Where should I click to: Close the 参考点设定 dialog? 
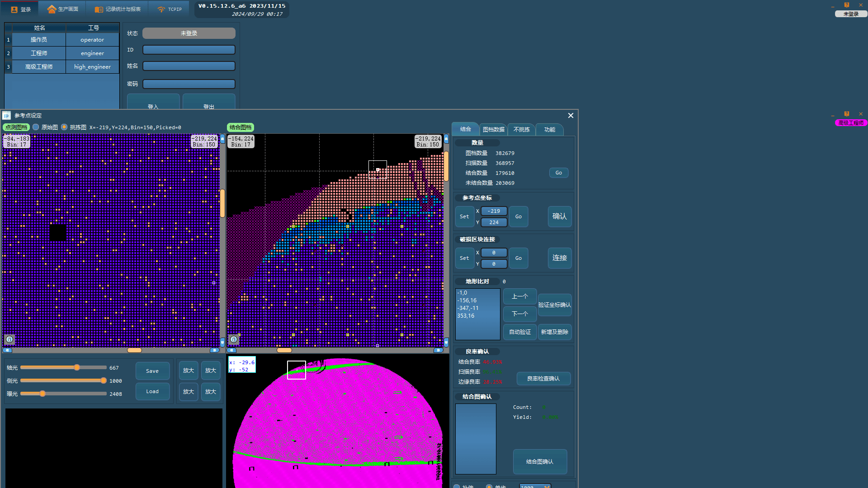[x=571, y=116]
